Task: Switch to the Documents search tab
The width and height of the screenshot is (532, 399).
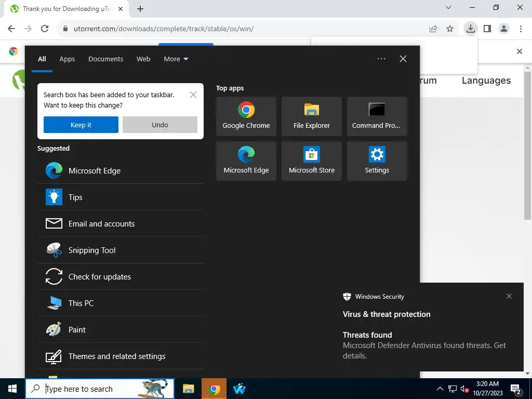Action: (105, 59)
